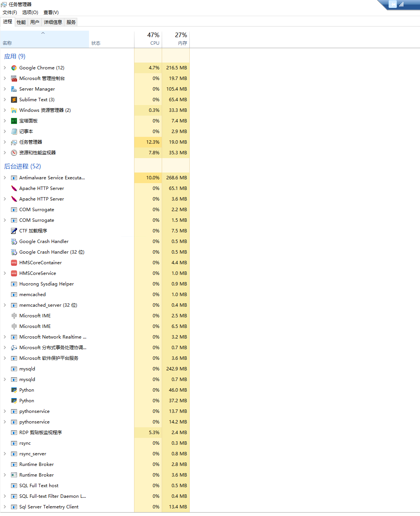Expand the second mysqld row
This screenshot has width=420, height=516.
[x=5, y=380]
